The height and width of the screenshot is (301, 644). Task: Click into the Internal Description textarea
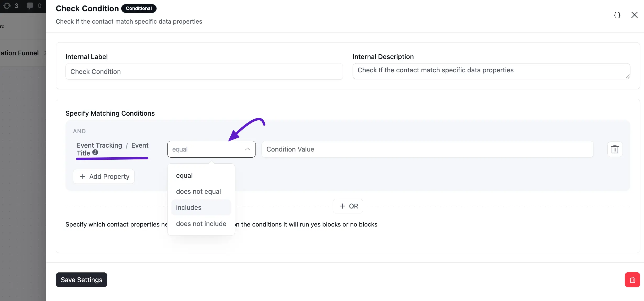click(491, 71)
